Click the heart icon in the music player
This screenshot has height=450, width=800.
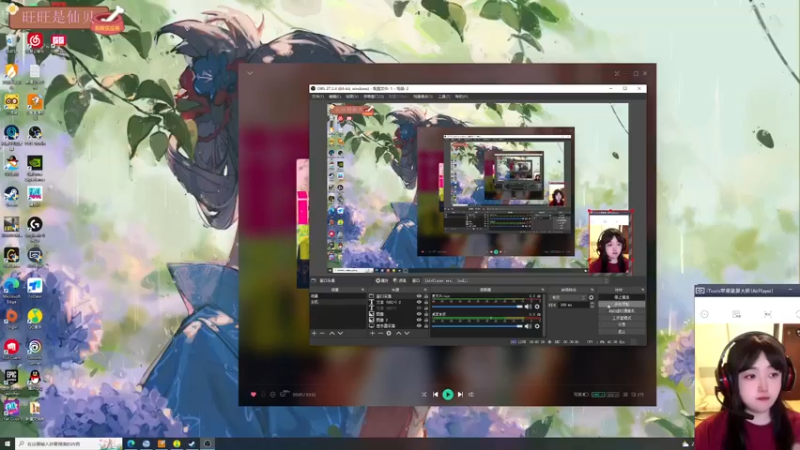pyautogui.click(x=254, y=394)
